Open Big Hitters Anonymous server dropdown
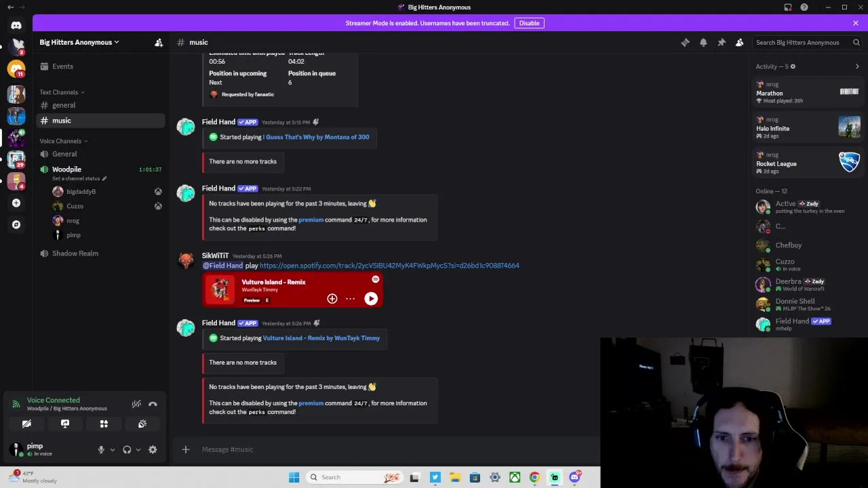This screenshot has height=488, width=868. (79, 42)
